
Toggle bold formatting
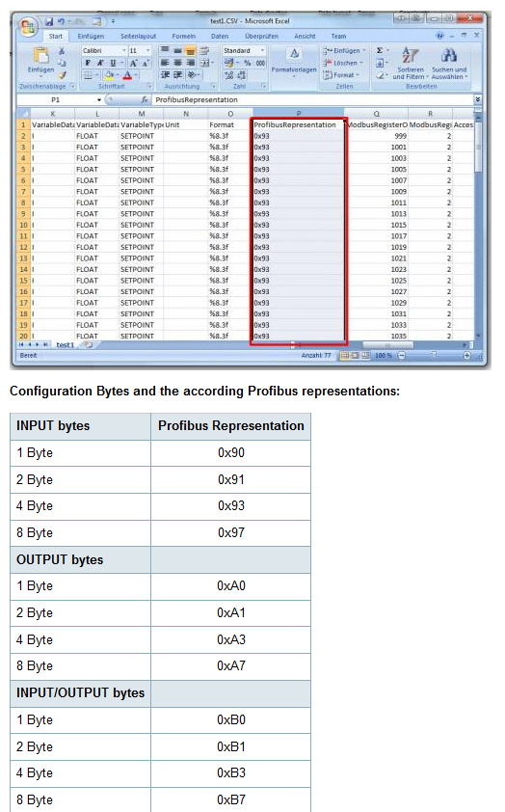(x=88, y=63)
